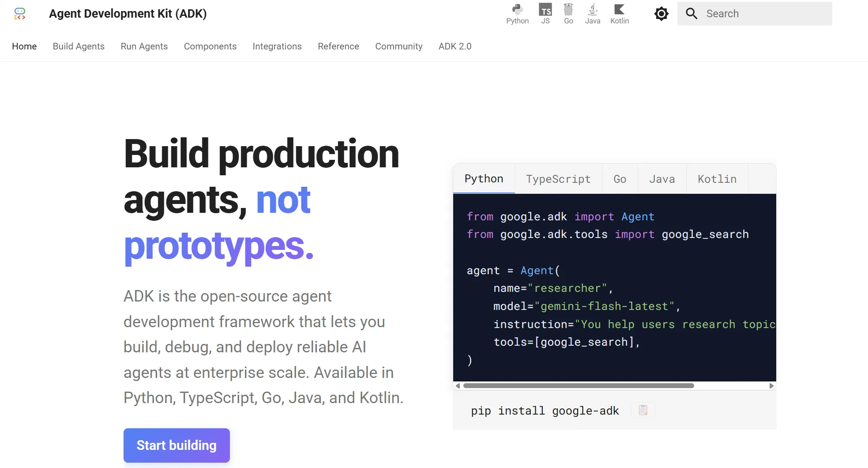
Task: Open the Components nav tab
Action: point(210,46)
